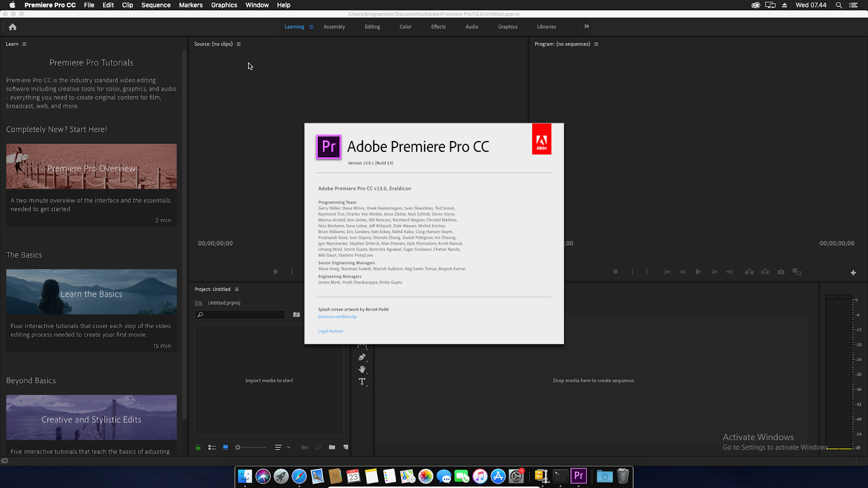Toggle the Project panel writable lock icon
868x488 pixels.
click(x=198, y=447)
